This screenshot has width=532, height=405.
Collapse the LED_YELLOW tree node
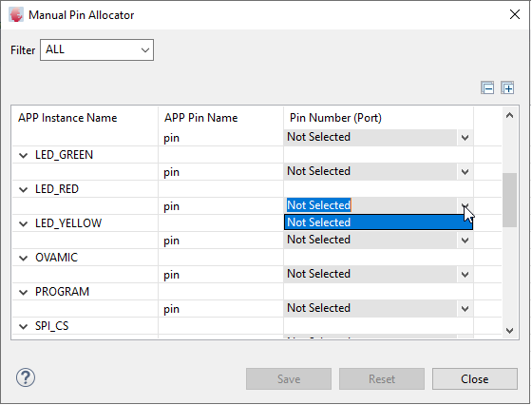click(x=24, y=223)
